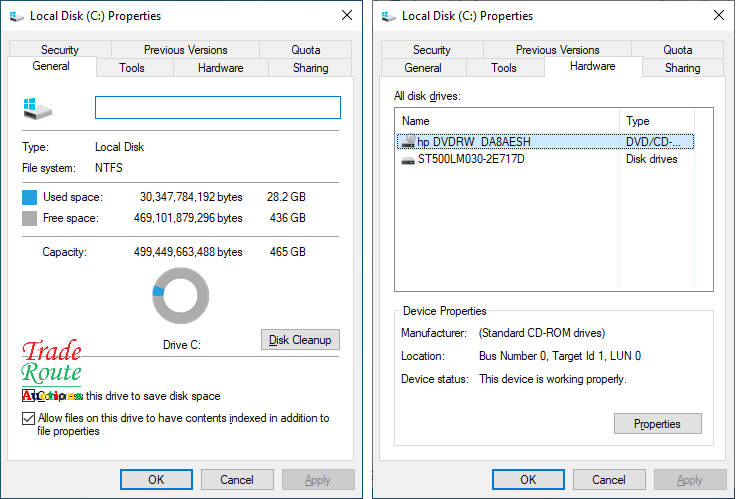Click into the drive label text field
740x499 pixels.
[217, 108]
